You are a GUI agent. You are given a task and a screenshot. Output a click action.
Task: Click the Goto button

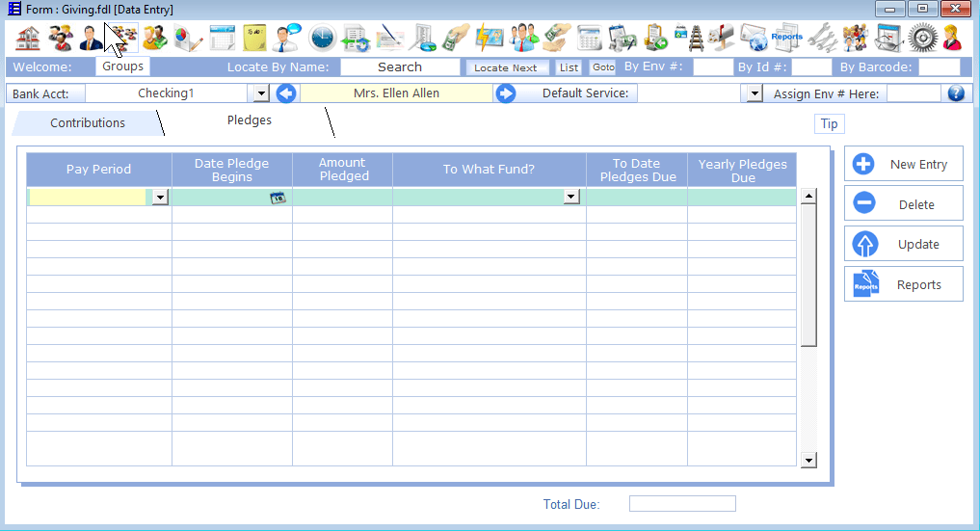(x=603, y=67)
